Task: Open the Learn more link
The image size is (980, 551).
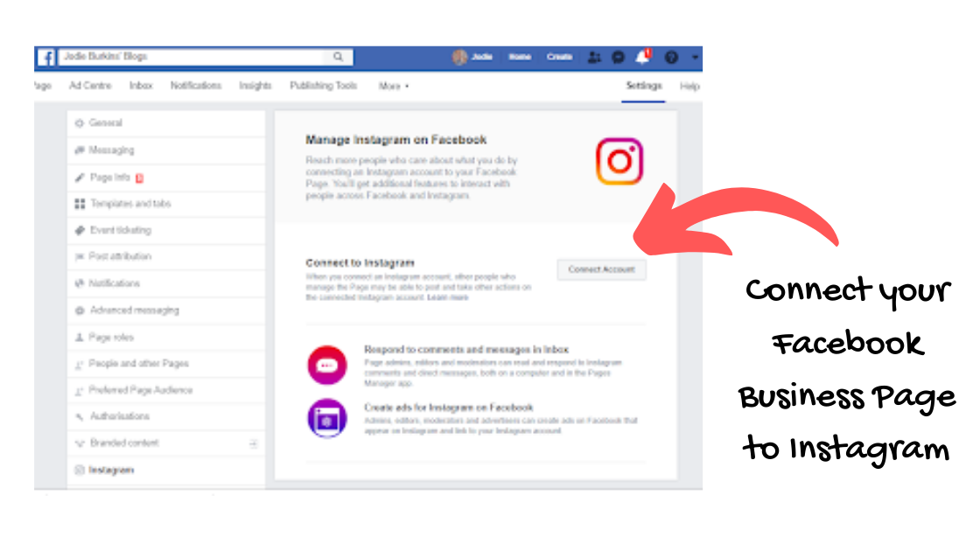Action: pos(447,297)
